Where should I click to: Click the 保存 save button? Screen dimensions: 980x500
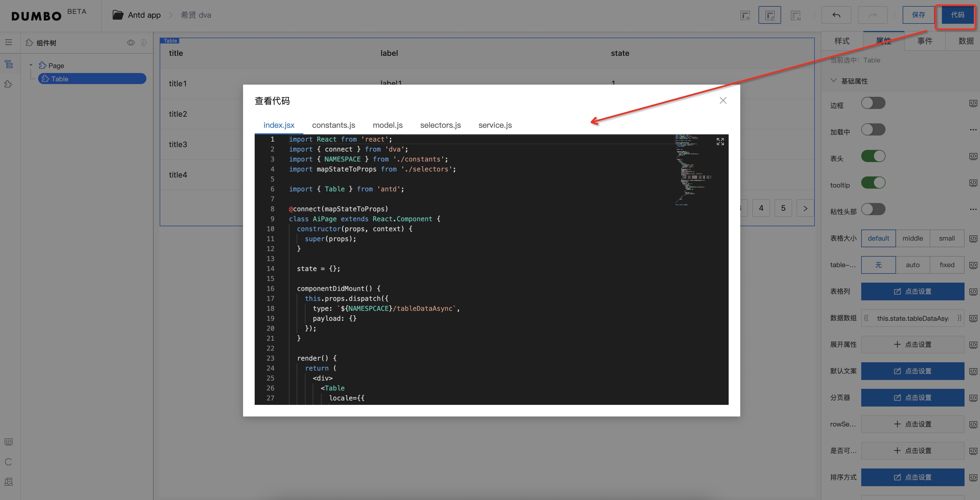[918, 15]
